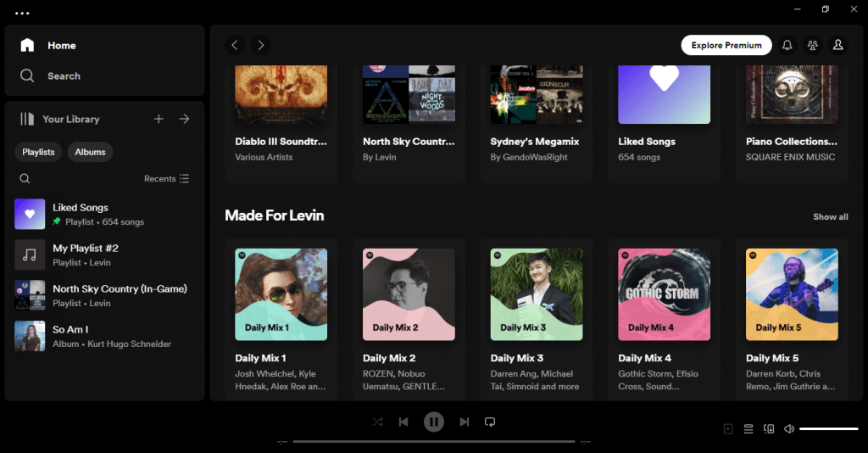Open the Queue icon in player bar
The height and width of the screenshot is (453, 868).
[748, 429]
